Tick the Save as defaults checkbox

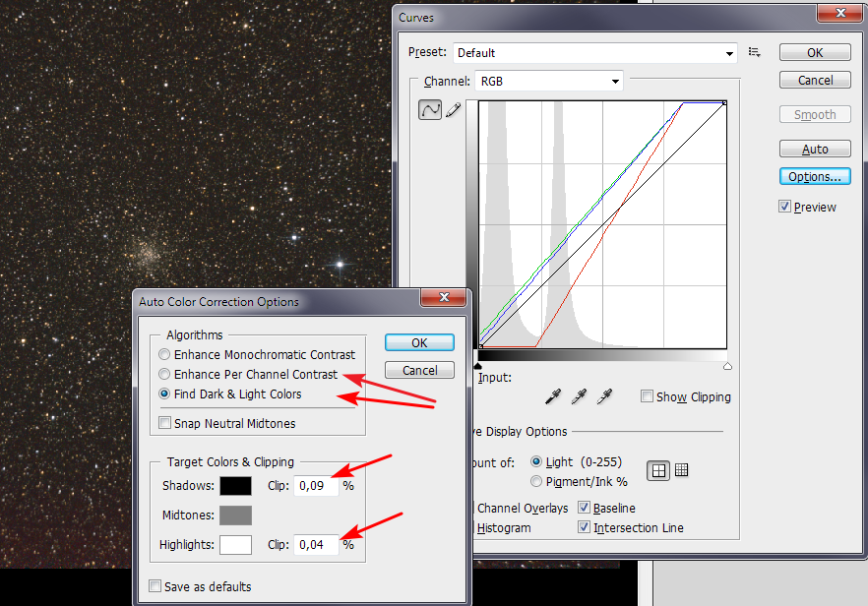(x=155, y=587)
